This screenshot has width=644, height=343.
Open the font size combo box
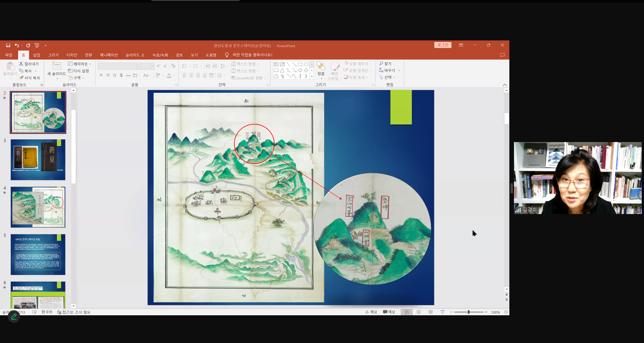[x=148, y=66]
